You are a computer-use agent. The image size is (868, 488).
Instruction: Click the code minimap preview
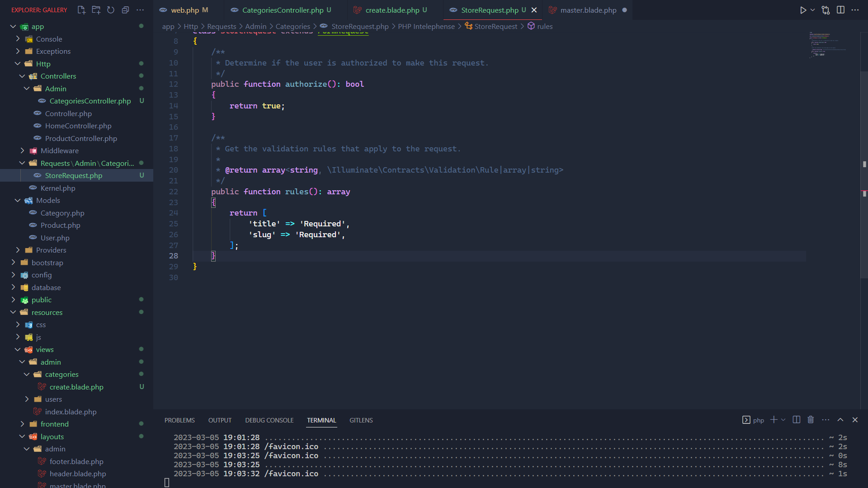click(827, 45)
